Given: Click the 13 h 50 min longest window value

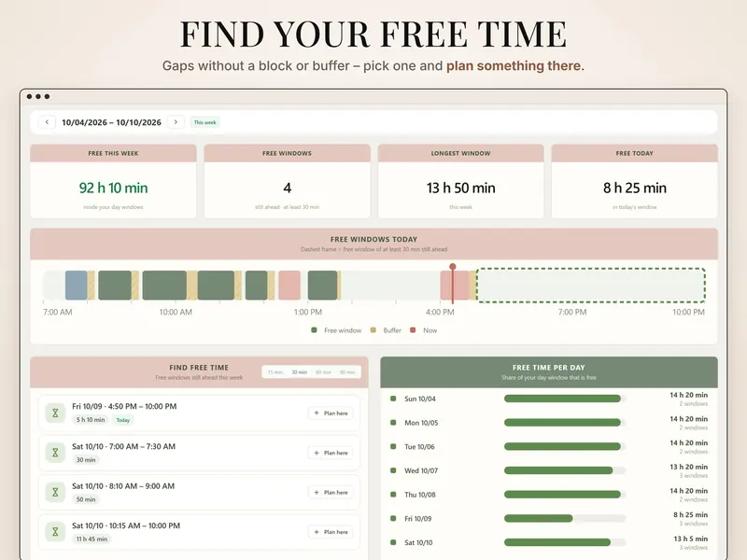Looking at the screenshot, I should tap(460, 188).
